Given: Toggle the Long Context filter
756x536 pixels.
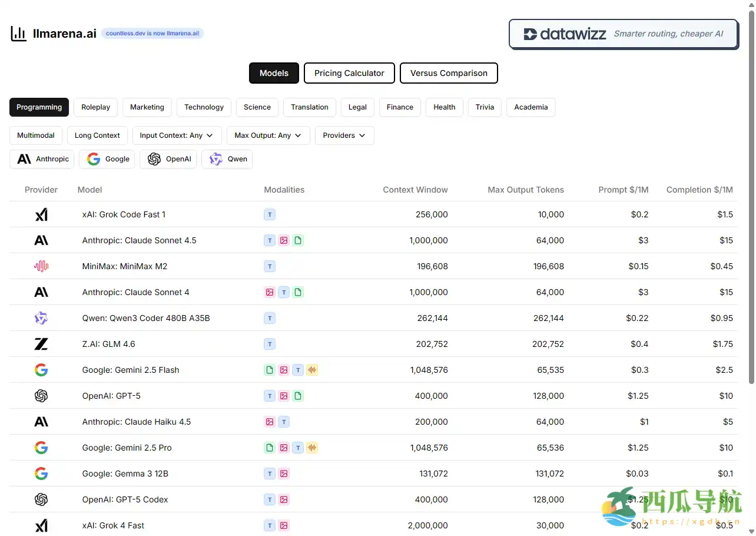Looking at the screenshot, I should tap(97, 135).
